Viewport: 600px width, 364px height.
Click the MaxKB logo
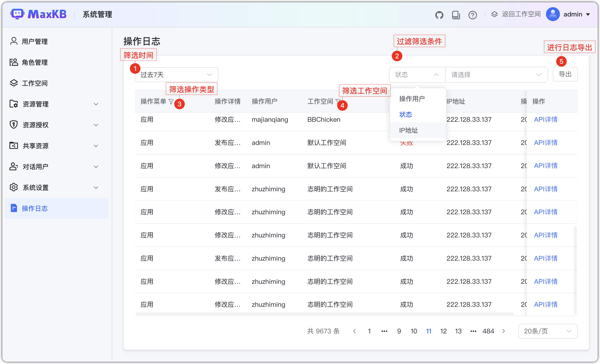tap(38, 14)
